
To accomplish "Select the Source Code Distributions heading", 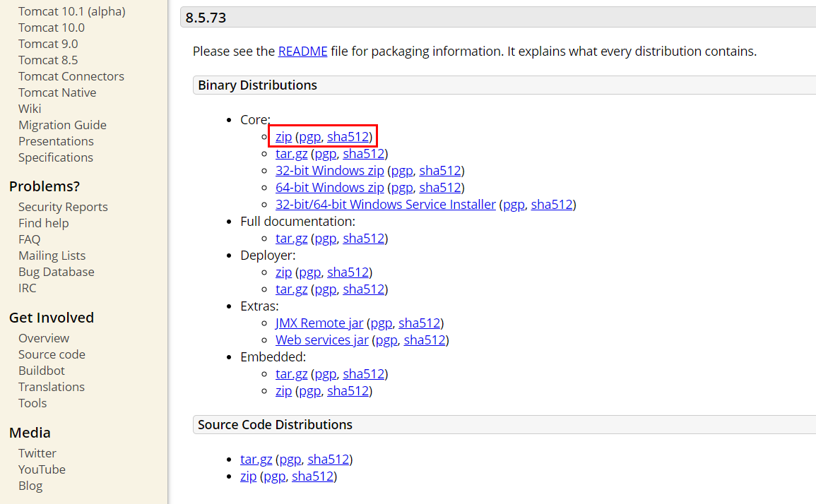I will pyautogui.click(x=275, y=424).
